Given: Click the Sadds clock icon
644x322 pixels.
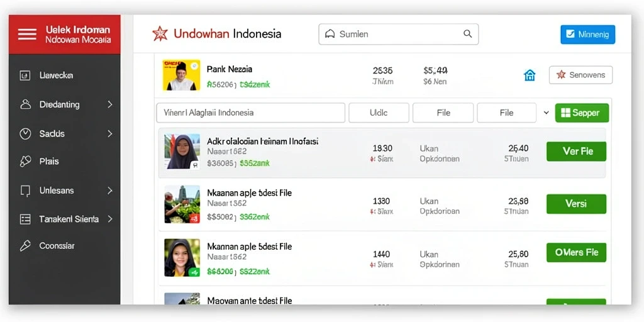Looking at the screenshot, I should [x=25, y=133].
